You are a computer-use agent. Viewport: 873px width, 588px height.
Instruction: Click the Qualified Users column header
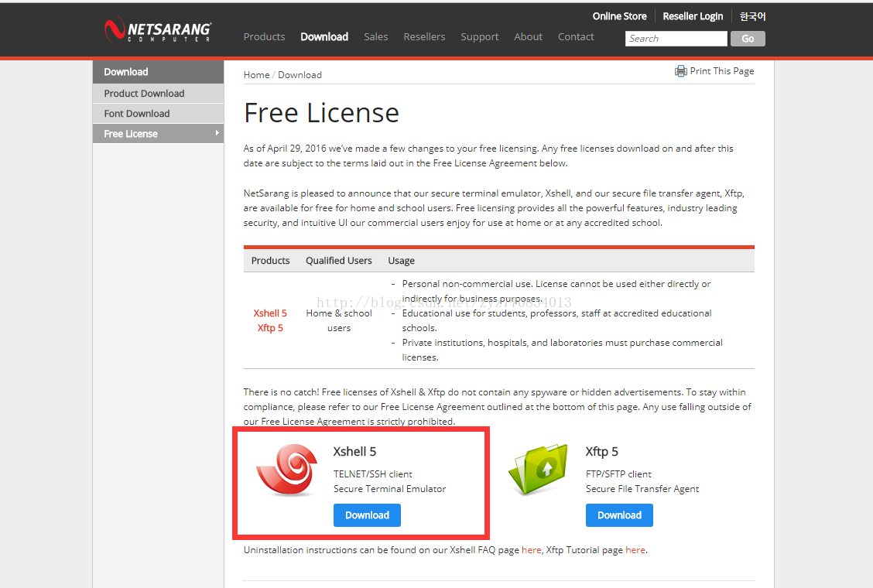[x=338, y=261]
